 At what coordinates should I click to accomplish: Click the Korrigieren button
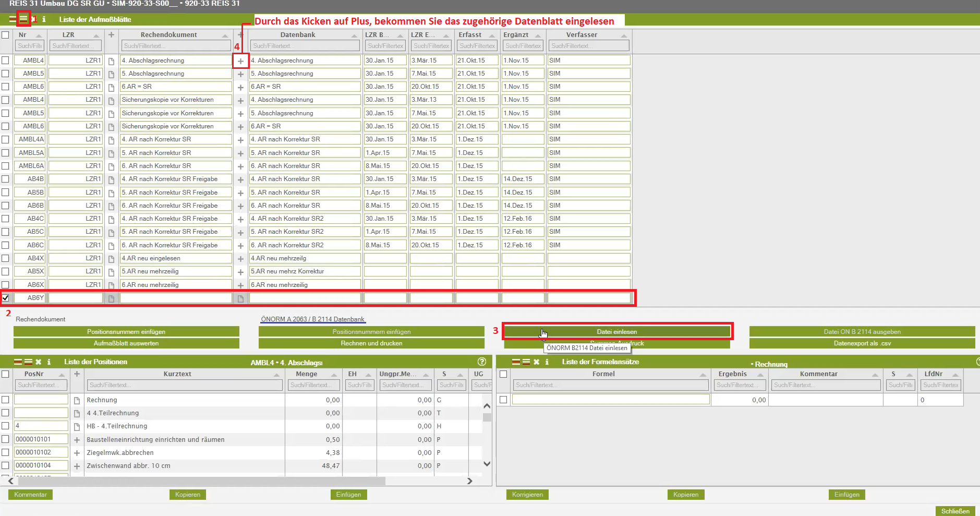pos(527,495)
